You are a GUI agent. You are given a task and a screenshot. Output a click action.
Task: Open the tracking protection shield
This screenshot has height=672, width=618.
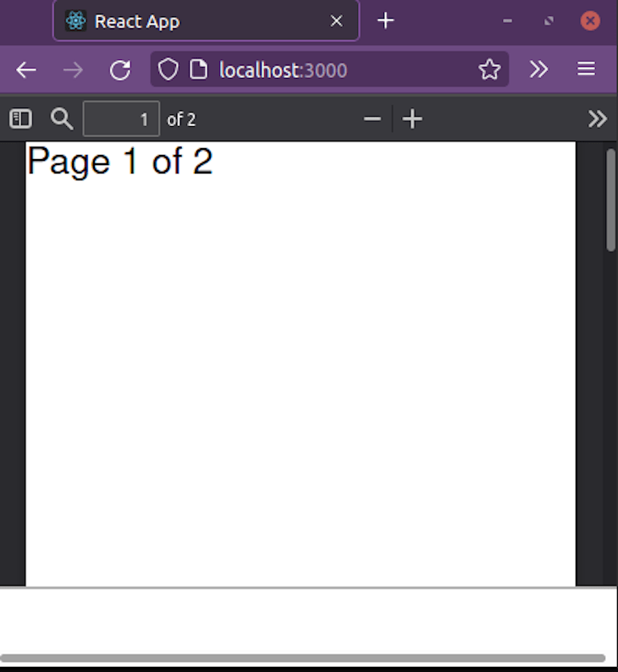click(168, 69)
